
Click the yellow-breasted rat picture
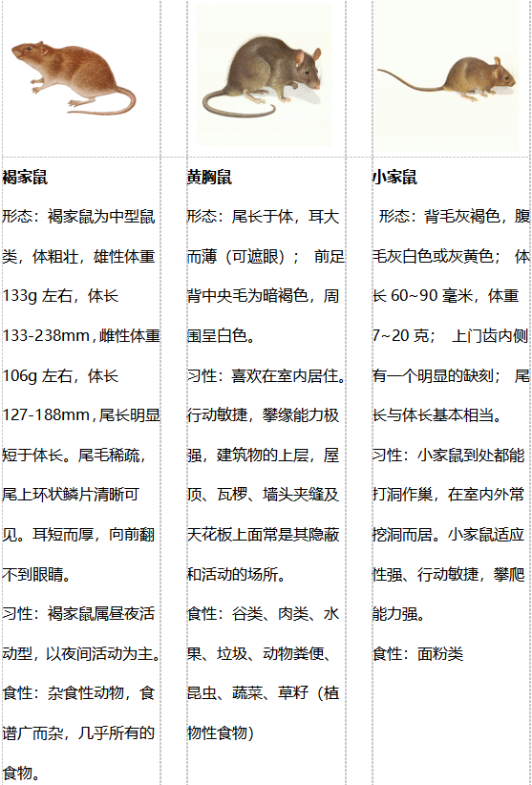pos(265,75)
